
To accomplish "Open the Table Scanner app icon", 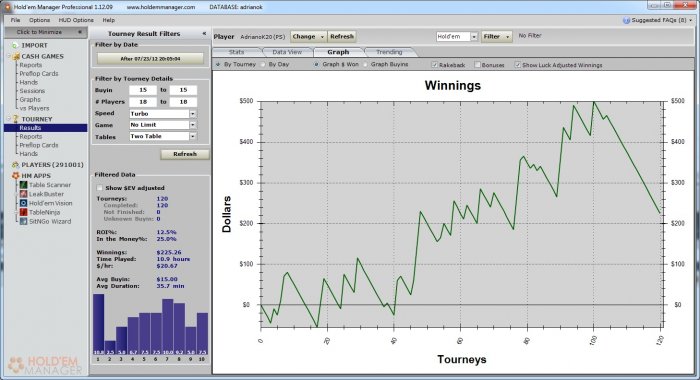I will 24,185.
